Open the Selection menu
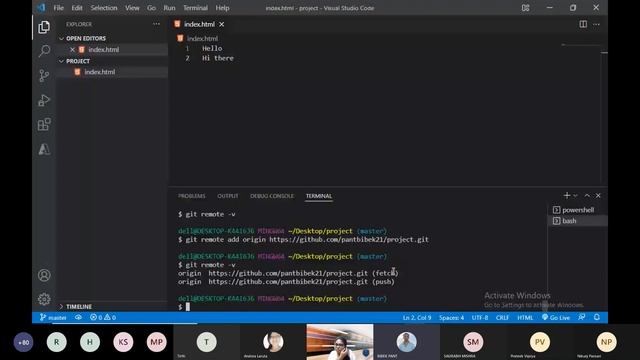 click(104, 8)
